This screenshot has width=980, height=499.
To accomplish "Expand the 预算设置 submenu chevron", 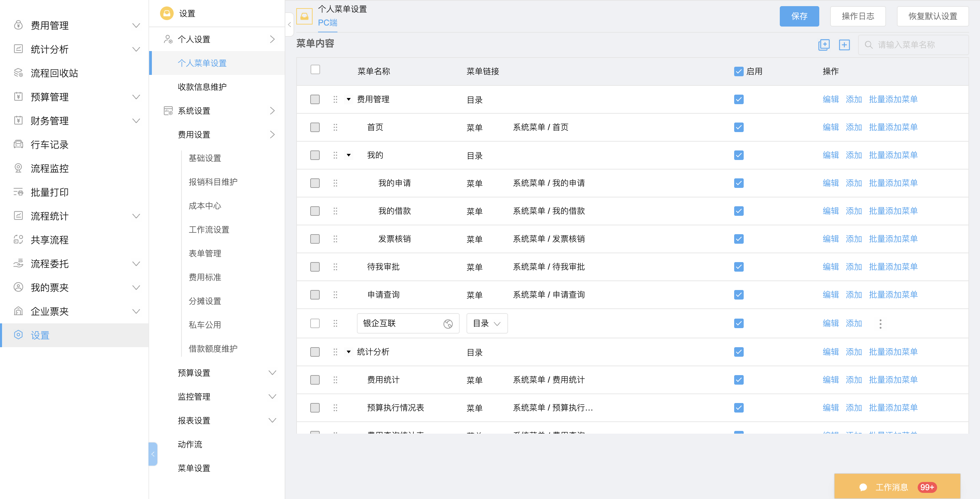I will pos(272,373).
